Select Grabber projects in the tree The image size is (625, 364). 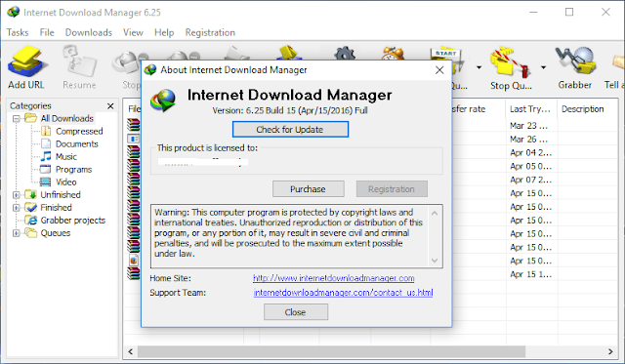tap(72, 221)
